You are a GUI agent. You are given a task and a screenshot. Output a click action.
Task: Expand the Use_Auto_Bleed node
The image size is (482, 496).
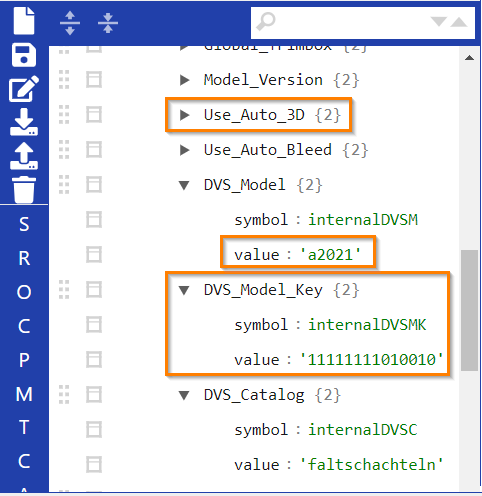184,150
